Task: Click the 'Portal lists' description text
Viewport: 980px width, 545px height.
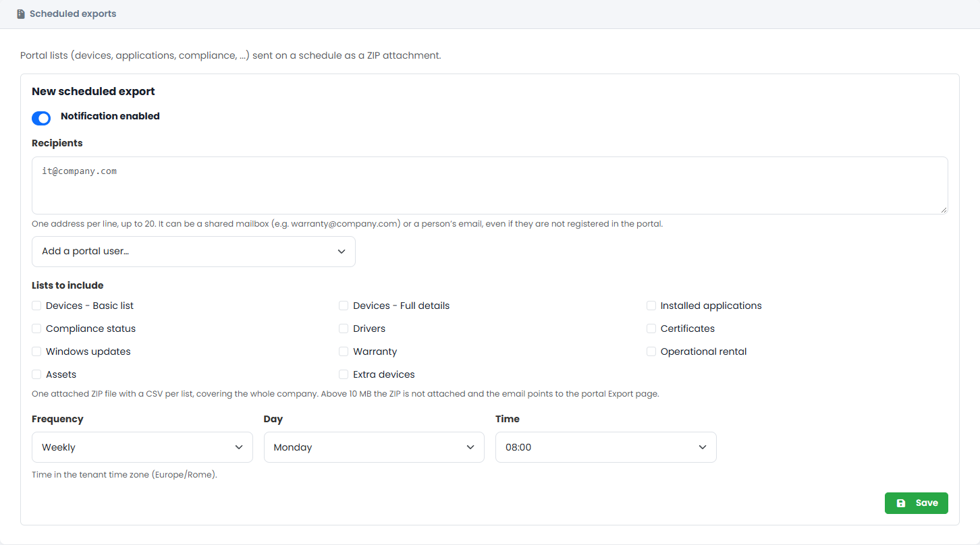Action: tap(231, 55)
